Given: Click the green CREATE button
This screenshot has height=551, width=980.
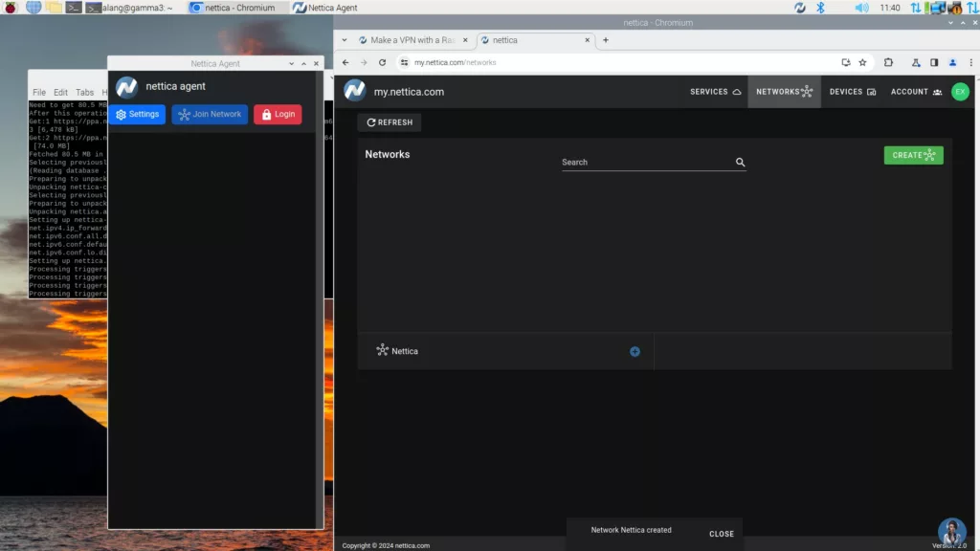Looking at the screenshot, I should [x=913, y=155].
